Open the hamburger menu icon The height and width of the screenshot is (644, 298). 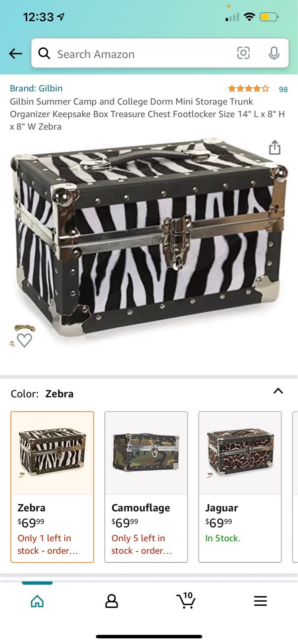pyautogui.click(x=261, y=601)
